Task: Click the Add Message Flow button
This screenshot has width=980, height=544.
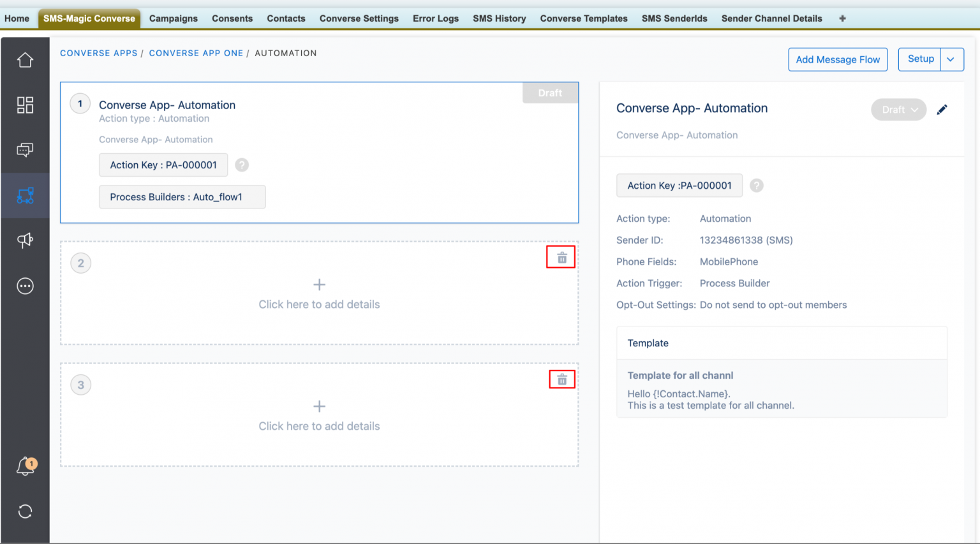Action: (838, 59)
